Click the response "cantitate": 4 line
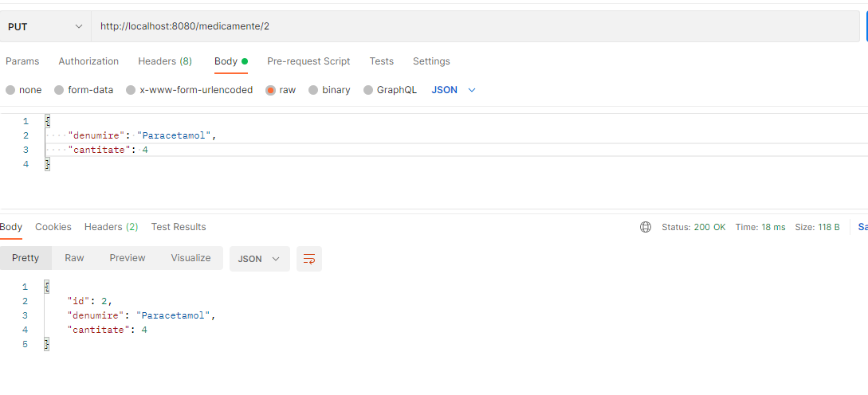 pyautogui.click(x=108, y=330)
